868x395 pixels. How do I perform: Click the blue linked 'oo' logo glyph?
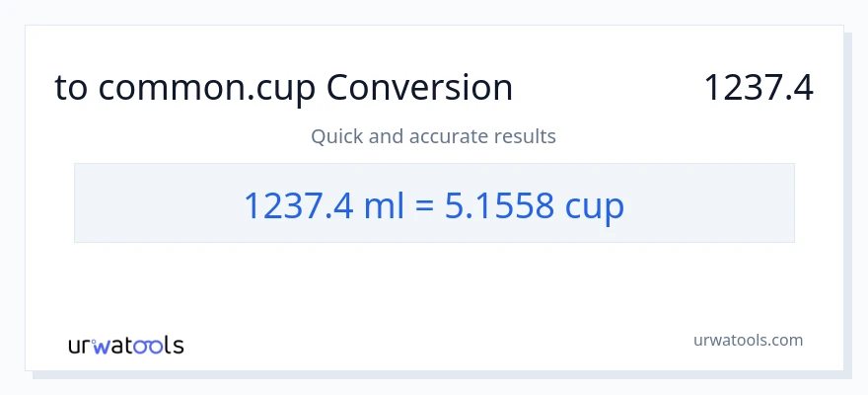[149, 346]
